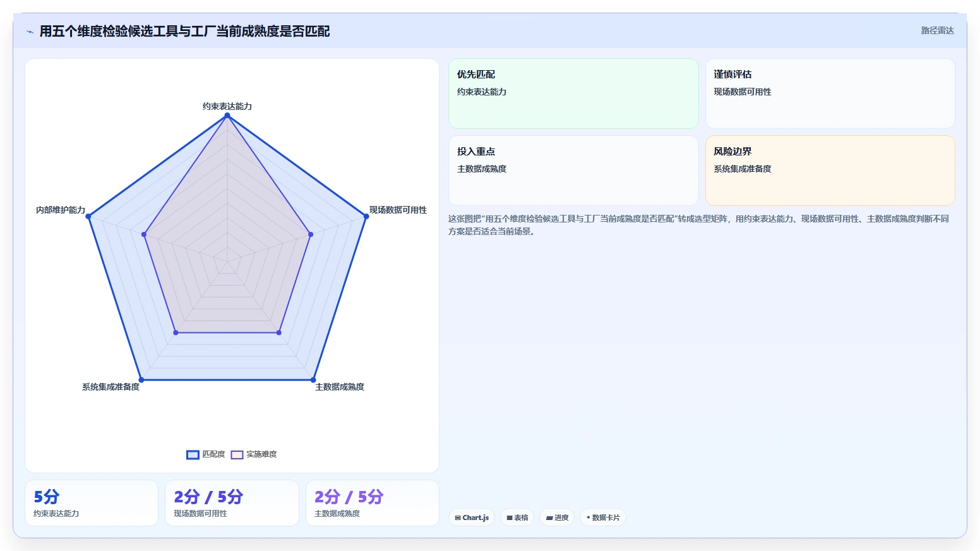Click the 内部维护能力 radar axis label

click(61, 210)
